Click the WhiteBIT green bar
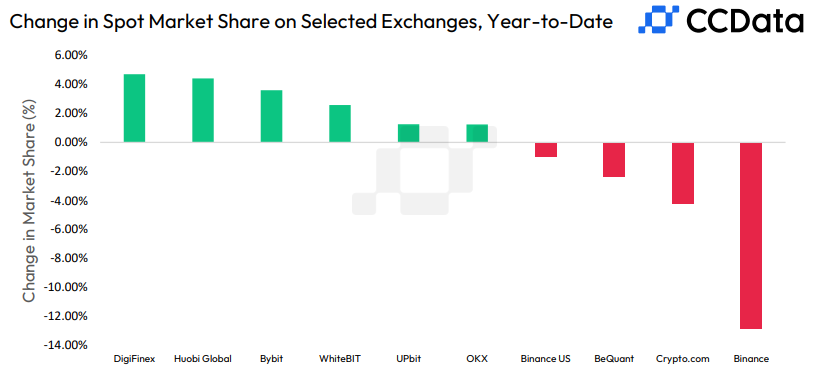Image resolution: width=813 pixels, height=376 pixels. [340, 124]
